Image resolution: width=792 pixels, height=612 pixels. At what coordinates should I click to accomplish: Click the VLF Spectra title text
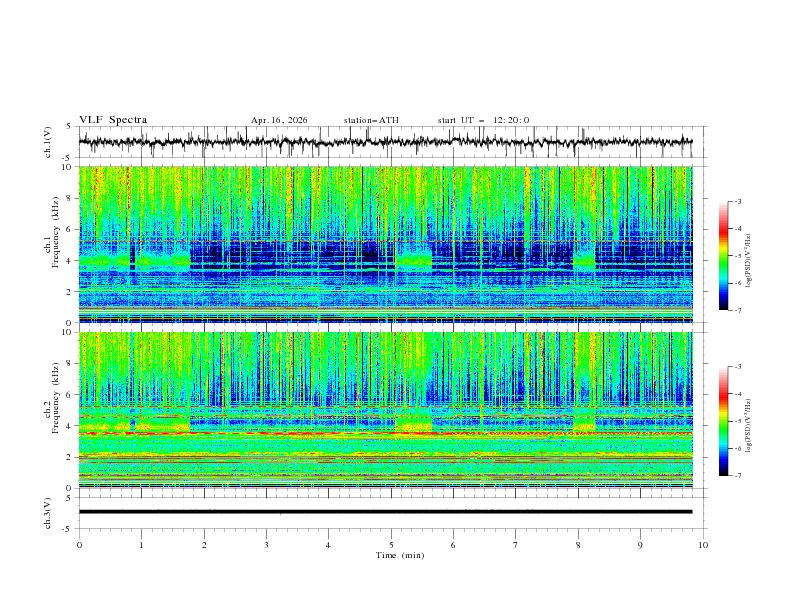pos(113,120)
